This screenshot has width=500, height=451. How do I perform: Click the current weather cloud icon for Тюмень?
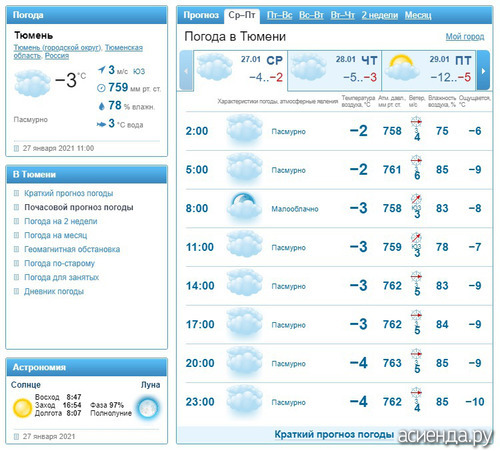pyautogui.click(x=32, y=83)
